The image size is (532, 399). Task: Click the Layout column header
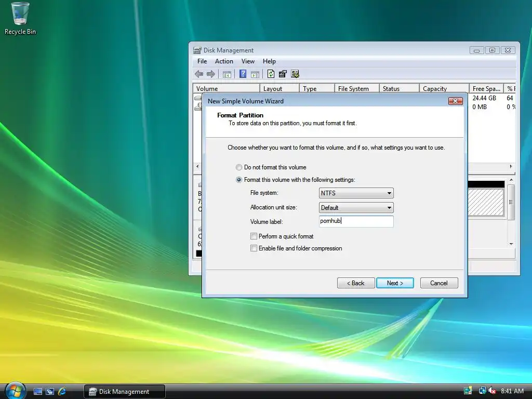point(280,88)
